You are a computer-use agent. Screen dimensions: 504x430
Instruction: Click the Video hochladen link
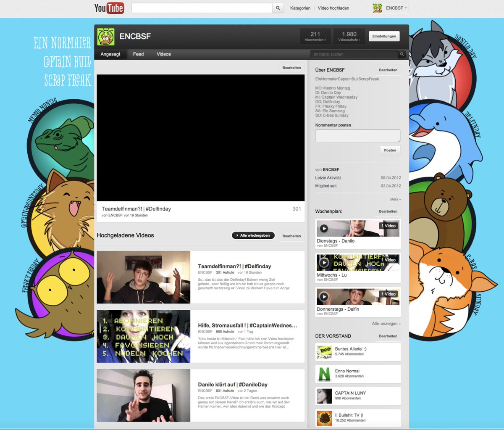click(333, 8)
